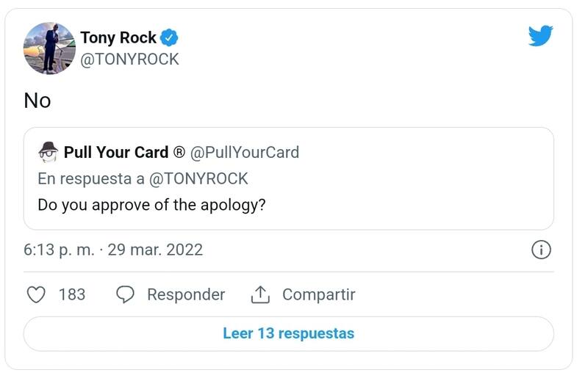588x381 pixels.
Task: Click the Twitter bird logo
Action: [x=540, y=36]
